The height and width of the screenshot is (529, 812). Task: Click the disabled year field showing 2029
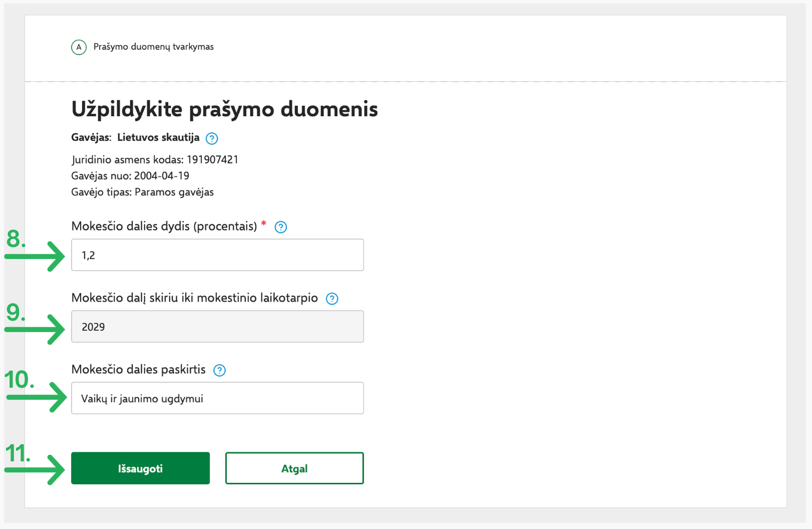(x=217, y=326)
